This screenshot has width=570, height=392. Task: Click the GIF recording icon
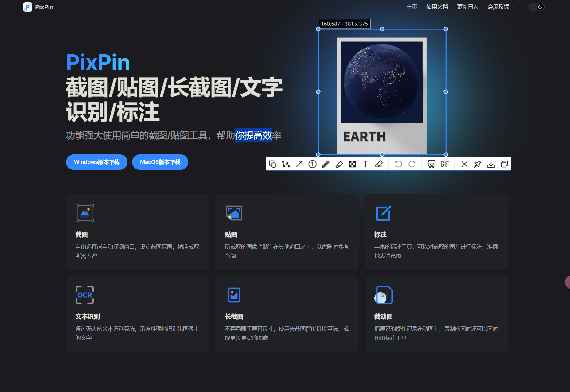tap(445, 164)
